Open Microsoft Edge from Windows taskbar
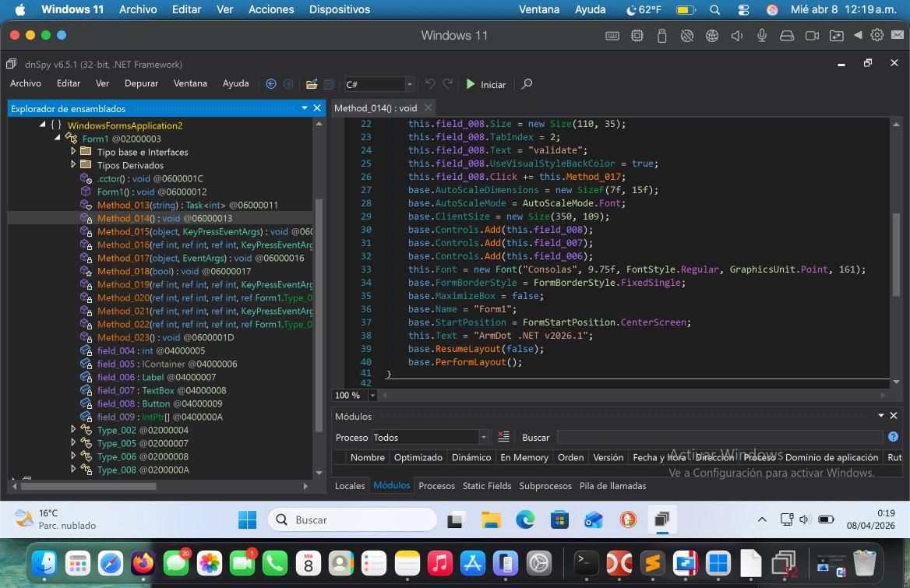This screenshot has width=910, height=588. pyautogui.click(x=525, y=519)
